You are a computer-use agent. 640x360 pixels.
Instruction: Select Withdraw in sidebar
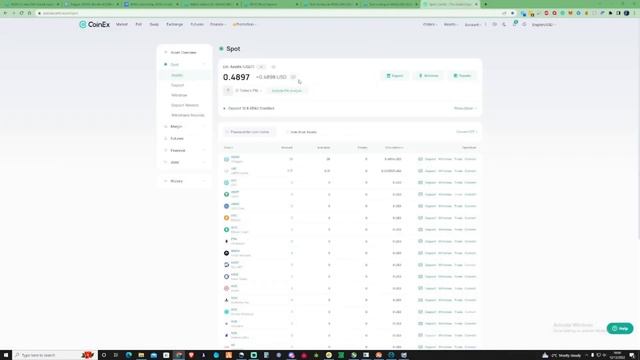179,95
